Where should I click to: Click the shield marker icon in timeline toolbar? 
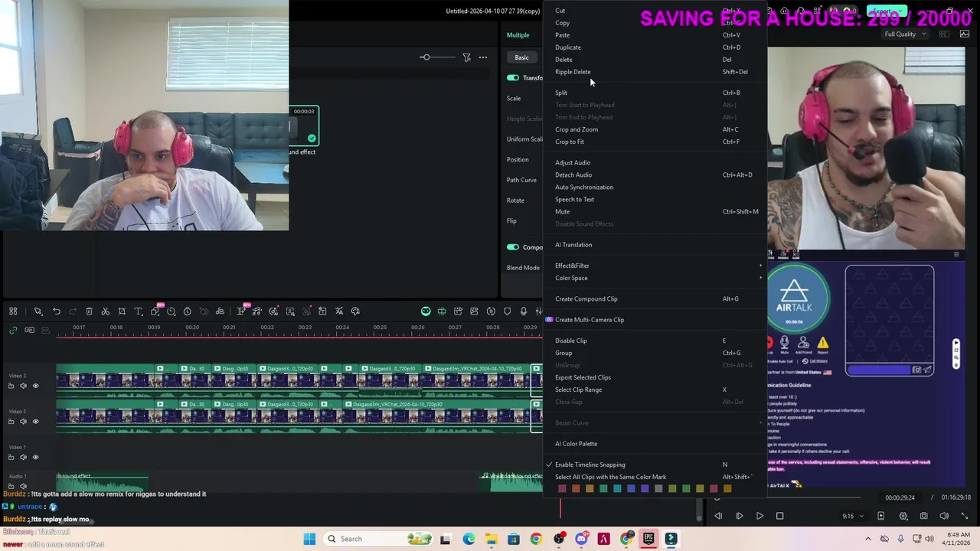tap(508, 311)
